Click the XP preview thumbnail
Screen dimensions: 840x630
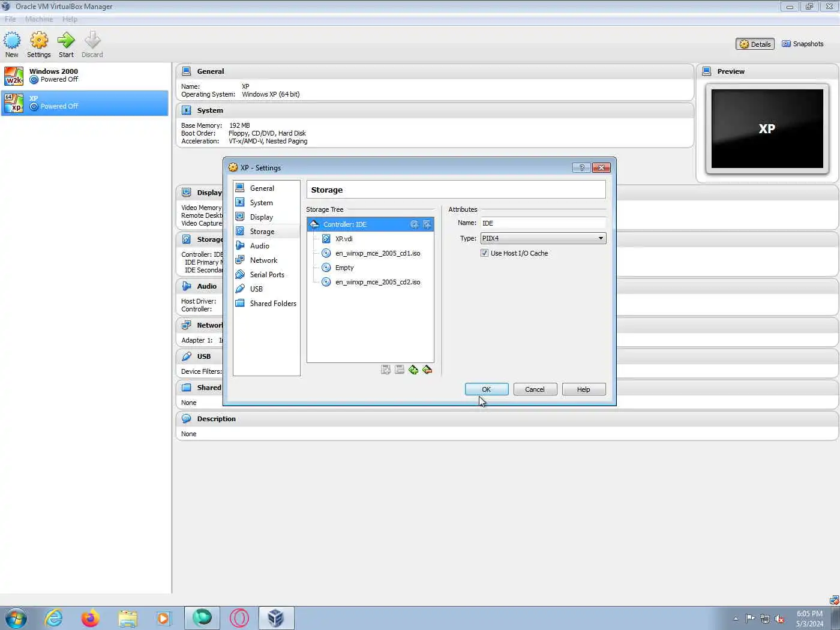[x=767, y=129]
